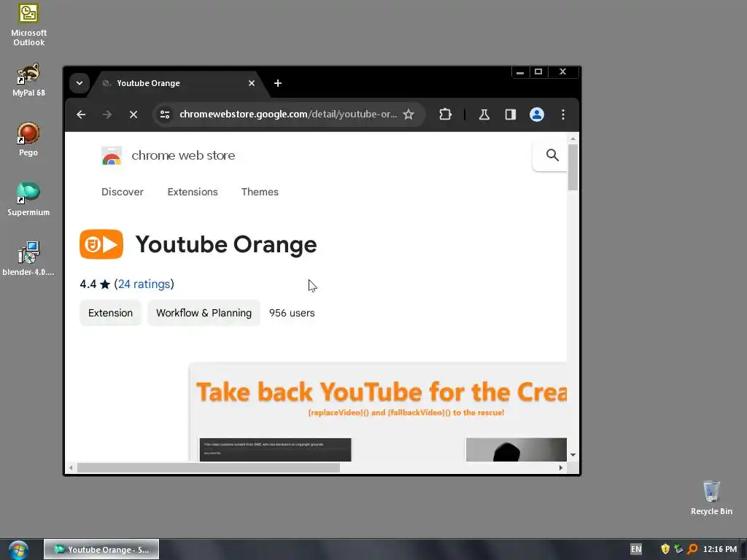Image resolution: width=747 pixels, height=560 pixels.
Task: Click the horizontal scrollbar right arrow
Action: 561,467
